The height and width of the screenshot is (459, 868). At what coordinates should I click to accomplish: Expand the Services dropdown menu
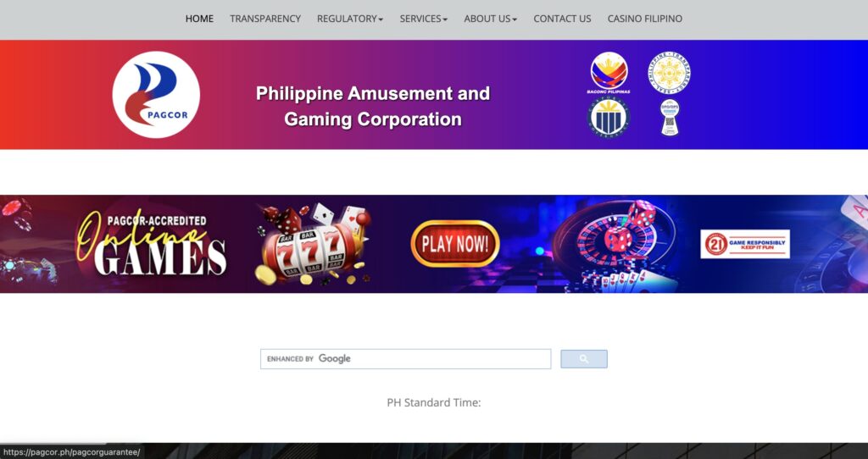tap(424, 19)
